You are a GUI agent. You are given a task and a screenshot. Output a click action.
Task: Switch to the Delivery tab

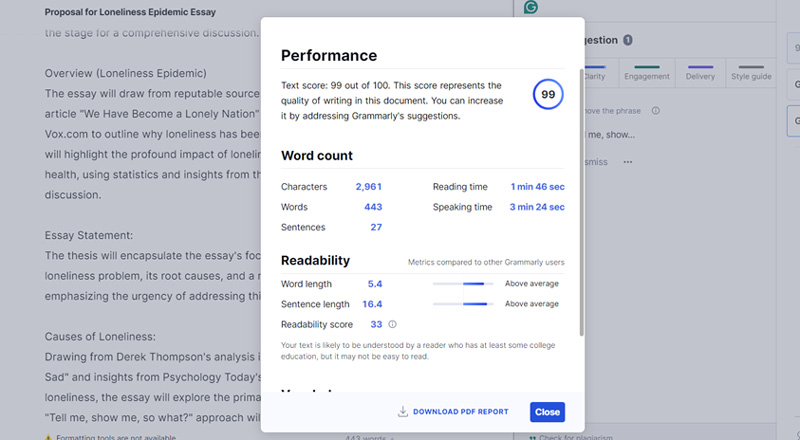[x=701, y=75]
